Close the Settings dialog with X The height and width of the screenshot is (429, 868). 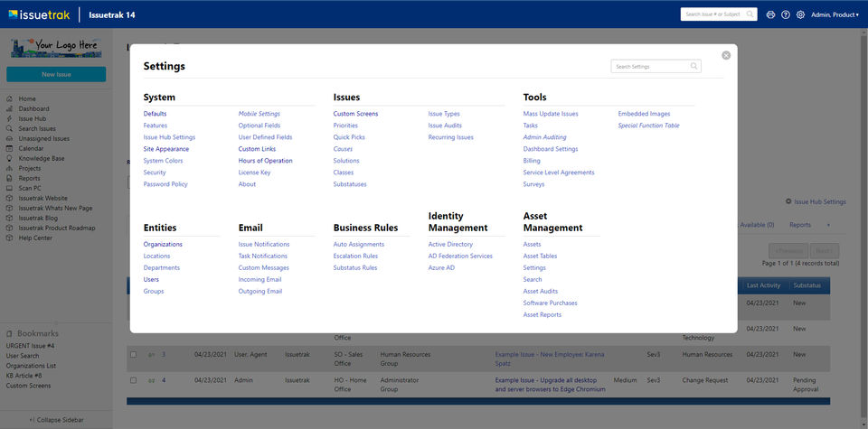tap(726, 55)
